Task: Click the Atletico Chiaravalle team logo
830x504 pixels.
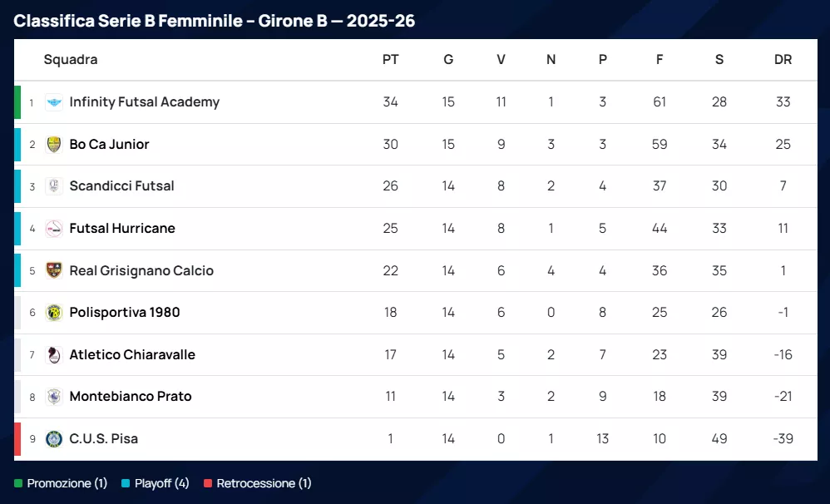Action: click(54, 355)
